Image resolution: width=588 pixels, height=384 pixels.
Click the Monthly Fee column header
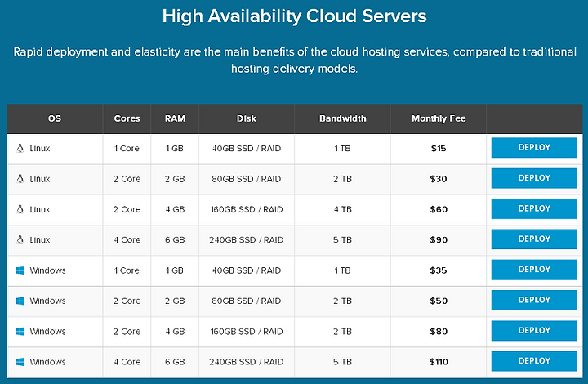click(439, 118)
